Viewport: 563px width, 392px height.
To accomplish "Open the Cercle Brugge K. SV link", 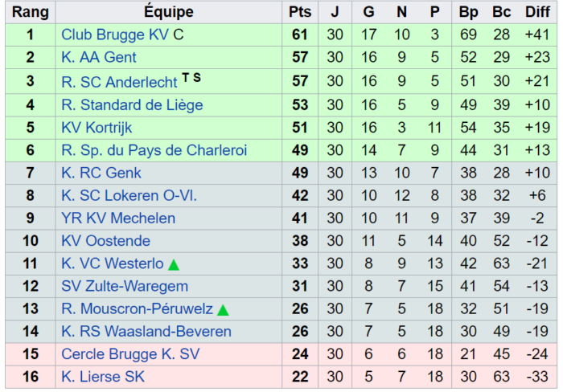I will coord(130,354).
